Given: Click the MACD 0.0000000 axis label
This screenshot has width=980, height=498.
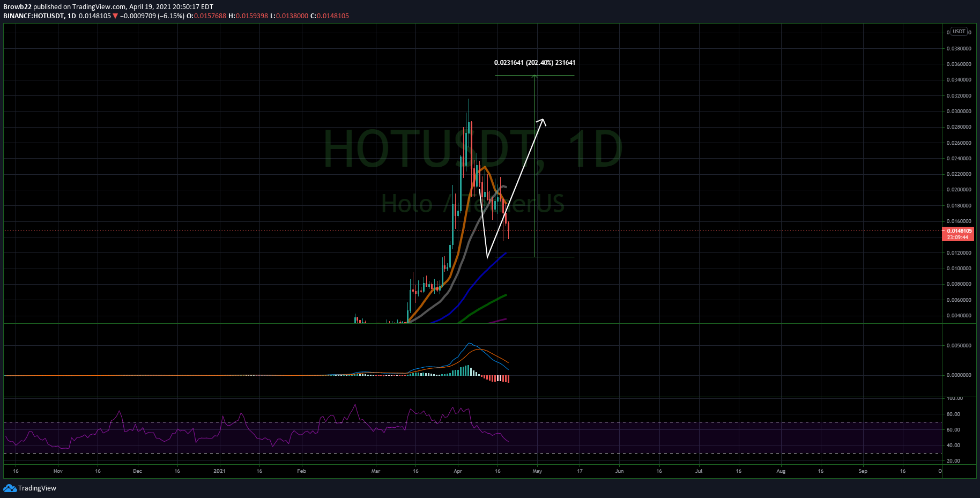Looking at the screenshot, I should pyautogui.click(x=959, y=375).
